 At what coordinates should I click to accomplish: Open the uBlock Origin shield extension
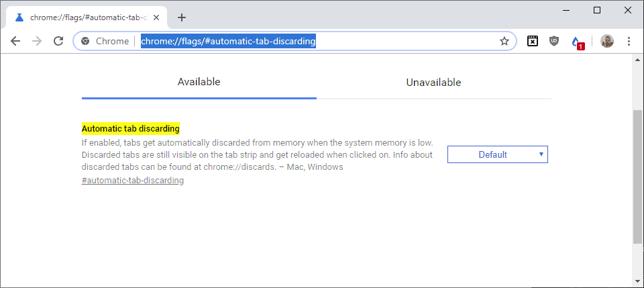[553, 41]
